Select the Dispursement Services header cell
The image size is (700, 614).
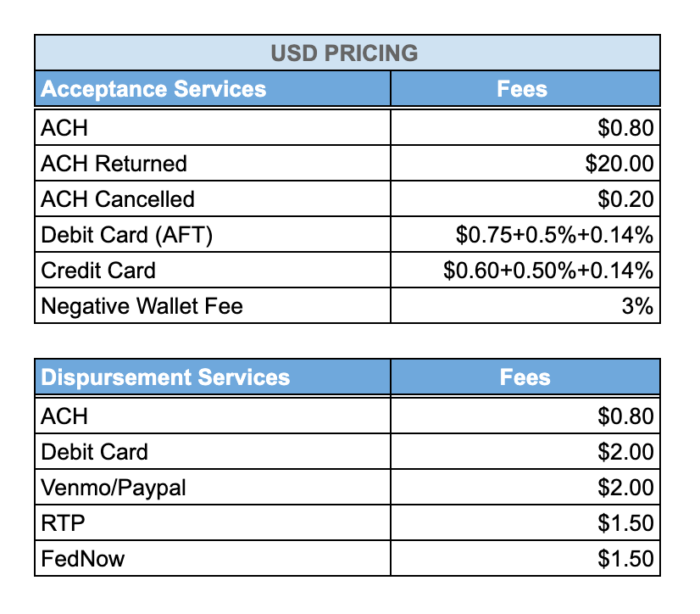coord(213,377)
